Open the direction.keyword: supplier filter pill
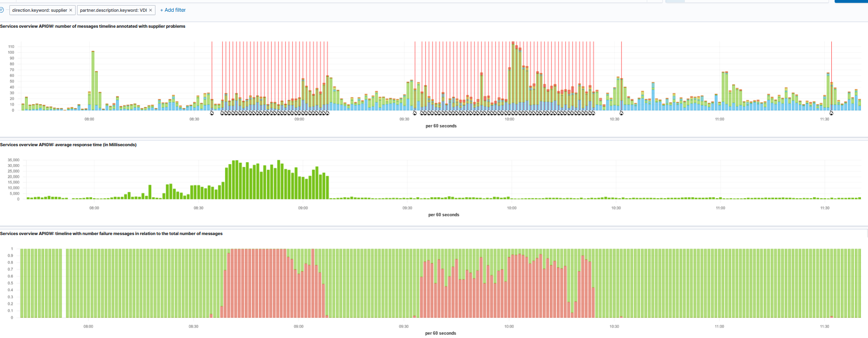This screenshot has height=338, width=868. [x=39, y=10]
